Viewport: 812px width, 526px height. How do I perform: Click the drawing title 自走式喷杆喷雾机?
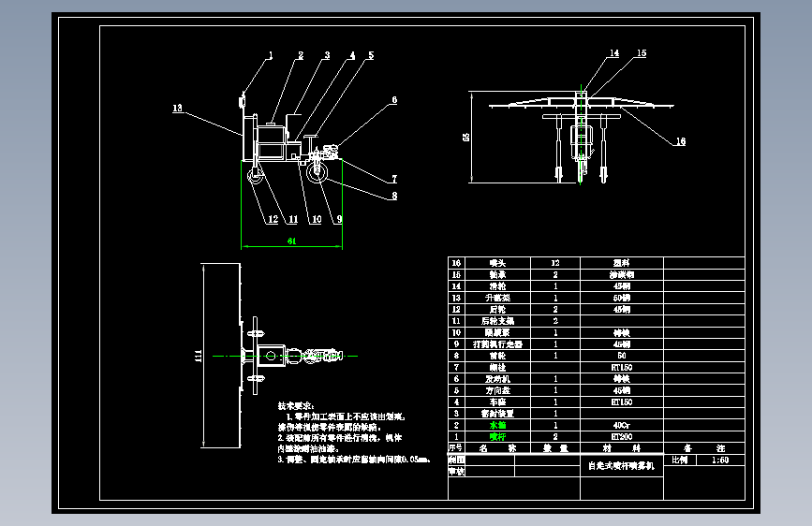pyautogui.click(x=622, y=466)
